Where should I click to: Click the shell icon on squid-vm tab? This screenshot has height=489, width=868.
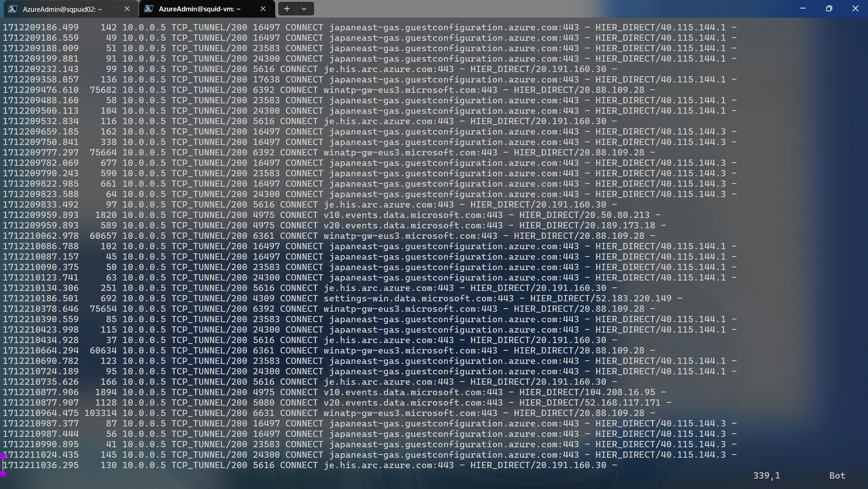click(x=149, y=9)
